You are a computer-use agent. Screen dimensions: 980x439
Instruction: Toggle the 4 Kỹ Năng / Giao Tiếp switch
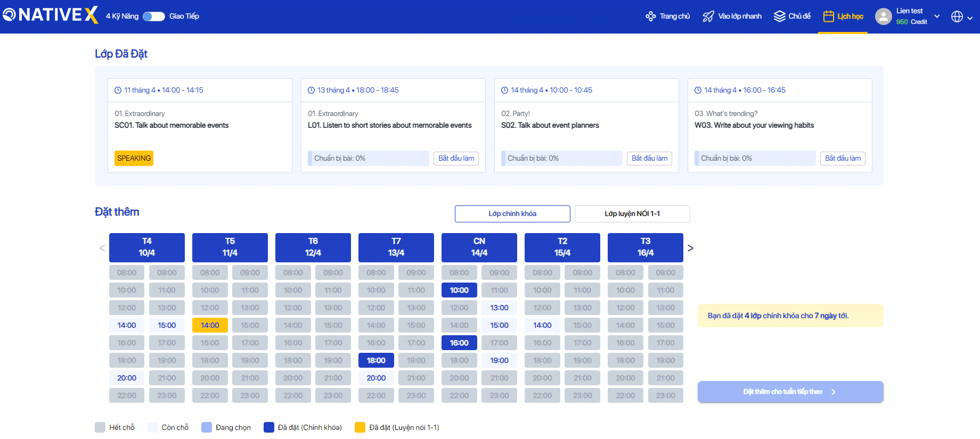click(x=154, y=16)
